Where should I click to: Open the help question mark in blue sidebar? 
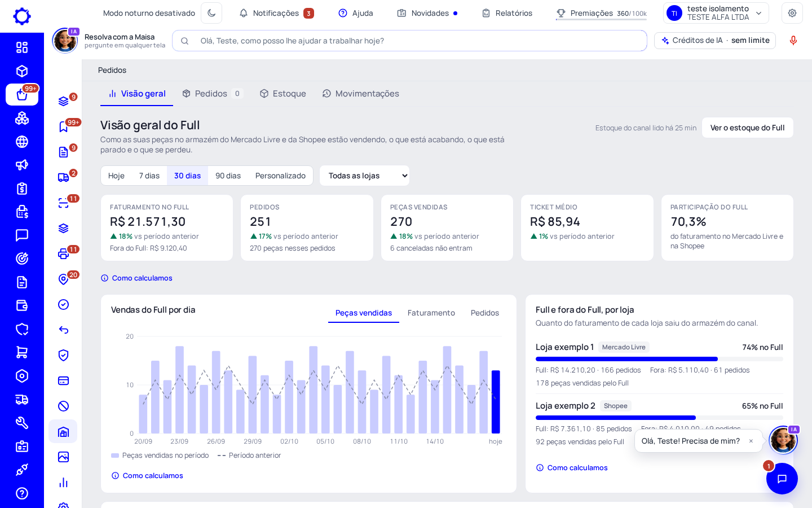coord(22,493)
